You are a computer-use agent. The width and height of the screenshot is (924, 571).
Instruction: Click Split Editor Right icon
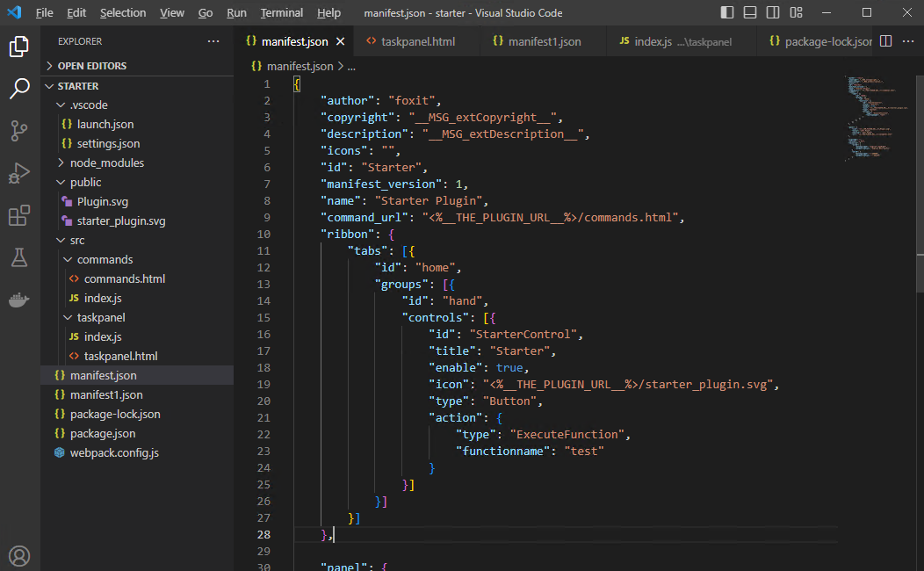pyautogui.click(x=885, y=41)
